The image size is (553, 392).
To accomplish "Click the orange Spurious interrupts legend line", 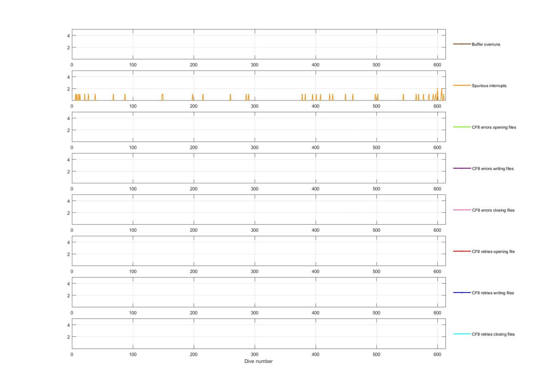I will click(x=462, y=86).
